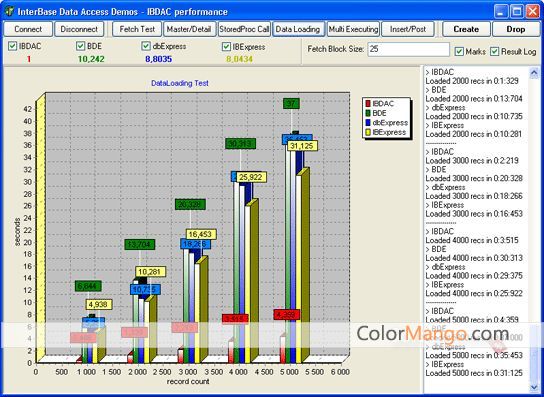Turn off the Result Log checkbox
Viewport: 544px width, 397px height.
coord(495,51)
